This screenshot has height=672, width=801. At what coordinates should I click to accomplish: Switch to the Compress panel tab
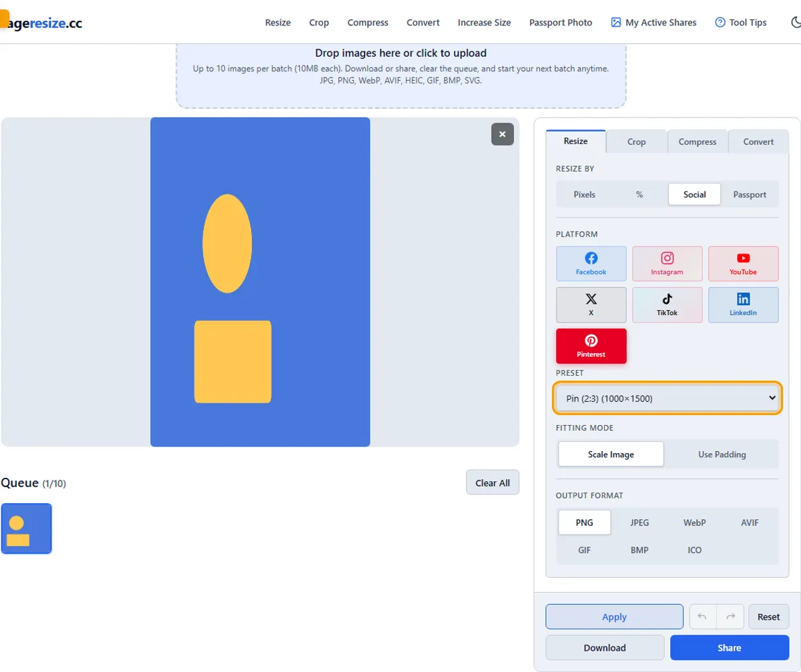coord(698,141)
